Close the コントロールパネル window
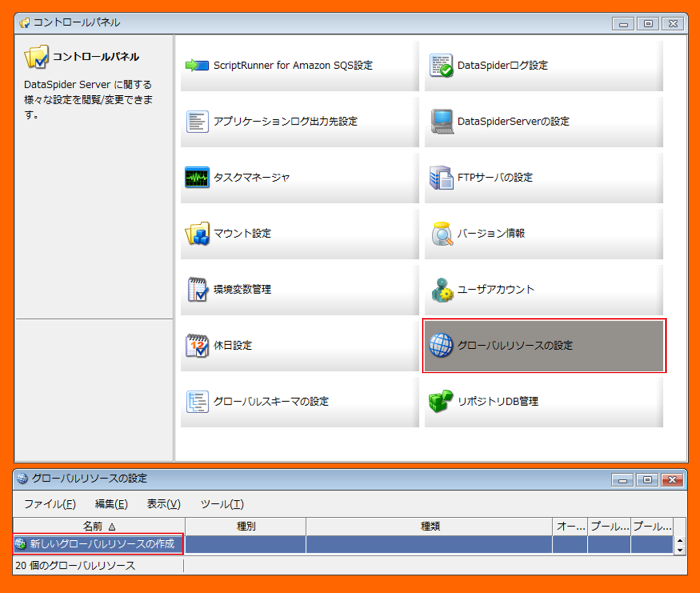Image resolution: width=700 pixels, height=593 pixels. (673, 24)
